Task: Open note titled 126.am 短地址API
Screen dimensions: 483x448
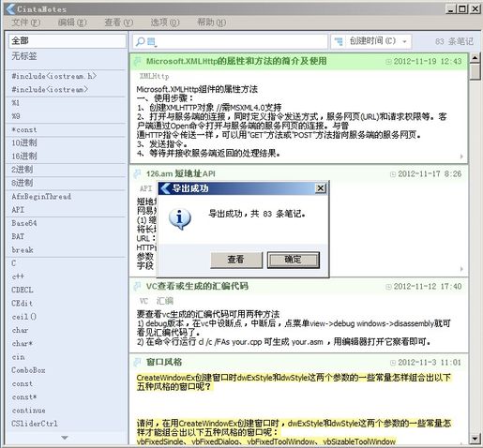Action: tap(181, 173)
